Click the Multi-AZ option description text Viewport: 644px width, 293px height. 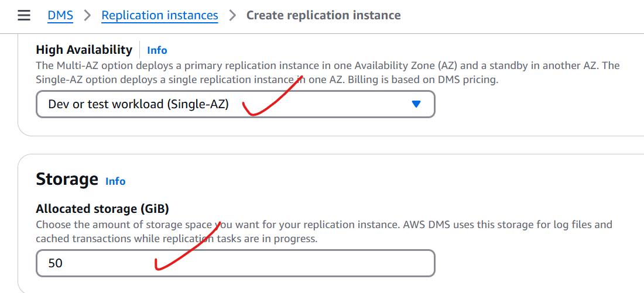328,72
